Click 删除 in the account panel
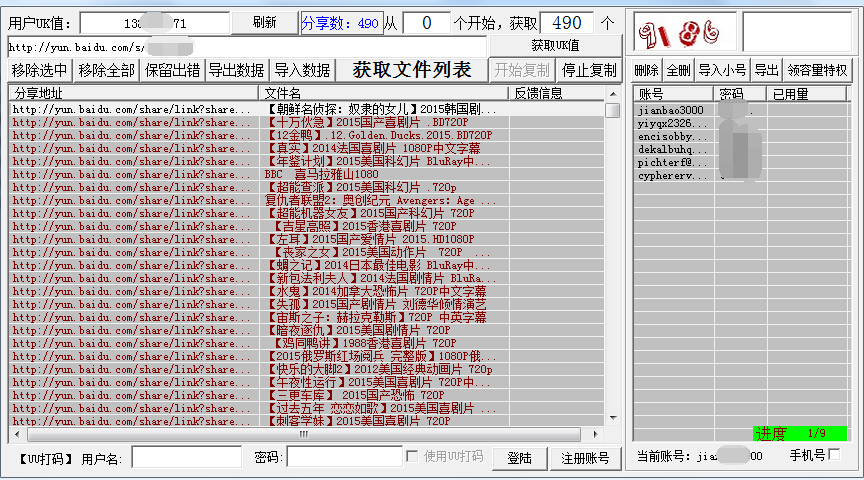Image resolution: width=864 pixels, height=480 pixels. 646,70
